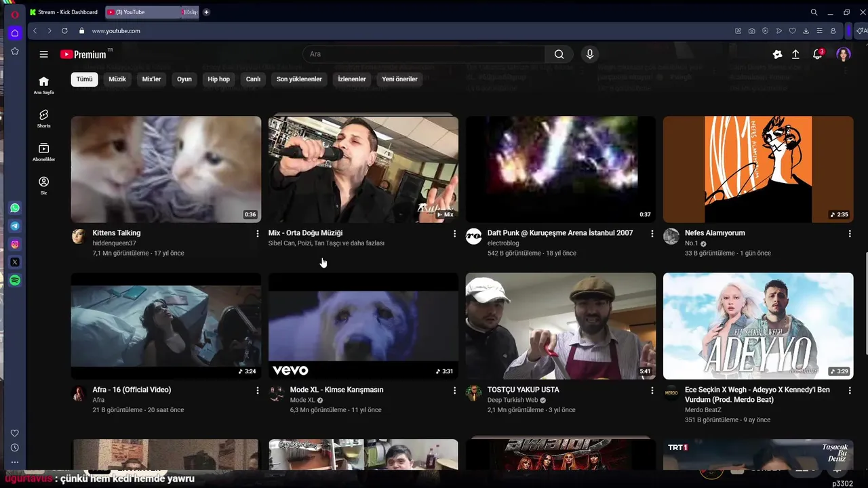868x488 pixels.
Task: Open Opera easy setup sliders icon
Action: point(820,30)
